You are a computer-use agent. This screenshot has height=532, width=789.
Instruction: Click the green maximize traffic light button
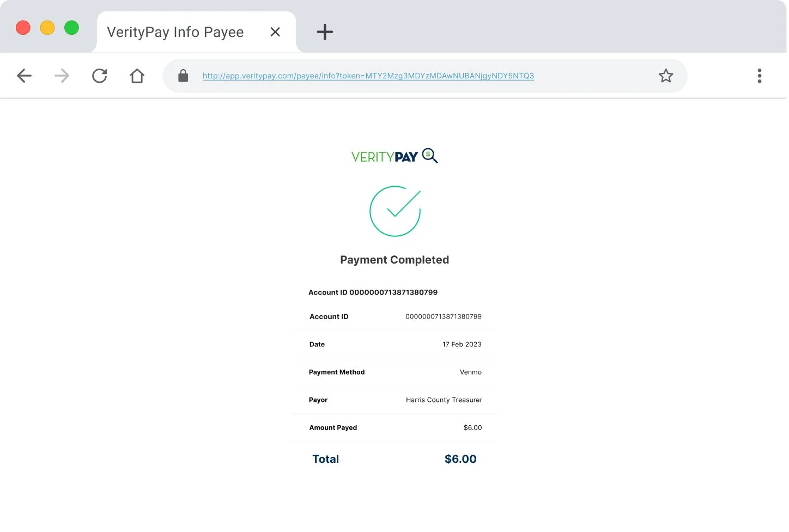(71, 27)
